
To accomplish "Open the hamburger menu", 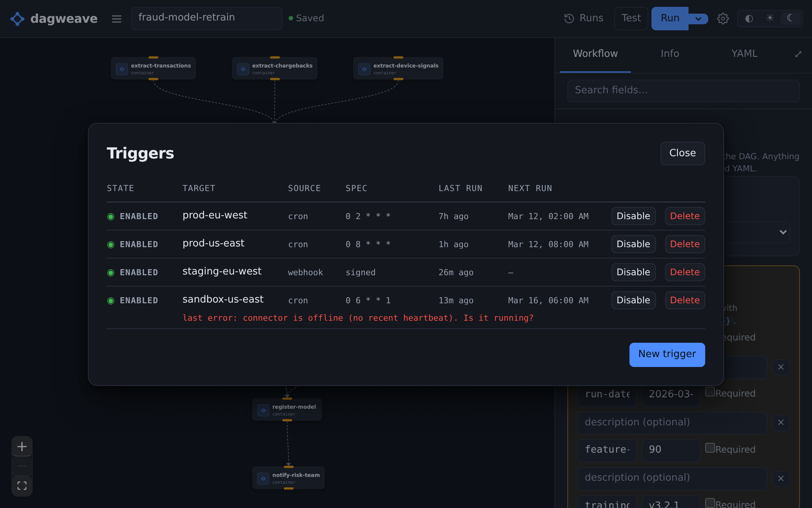I will click(x=117, y=19).
